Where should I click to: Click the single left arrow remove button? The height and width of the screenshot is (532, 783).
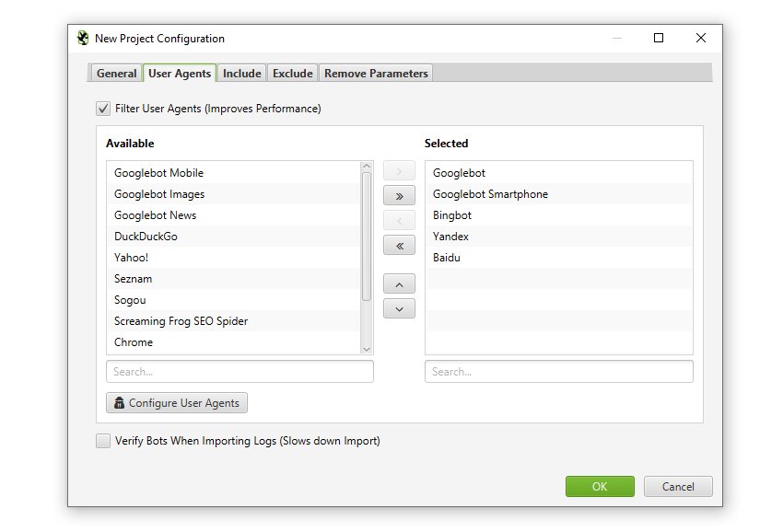(x=399, y=221)
